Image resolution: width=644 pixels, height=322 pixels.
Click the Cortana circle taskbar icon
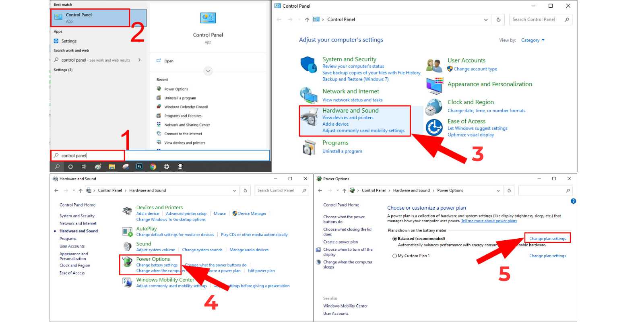(70, 167)
